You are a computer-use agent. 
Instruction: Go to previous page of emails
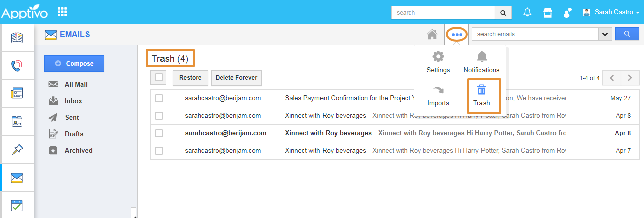click(x=612, y=78)
